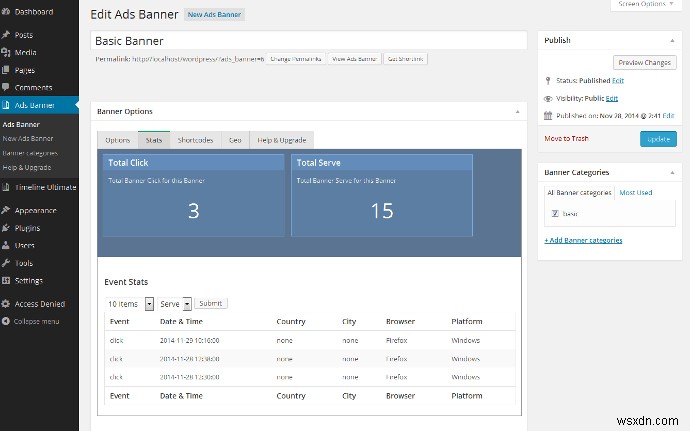Toggle the 'test' banner category checkbox
The height and width of the screenshot is (431, 690).
[555, 213]
